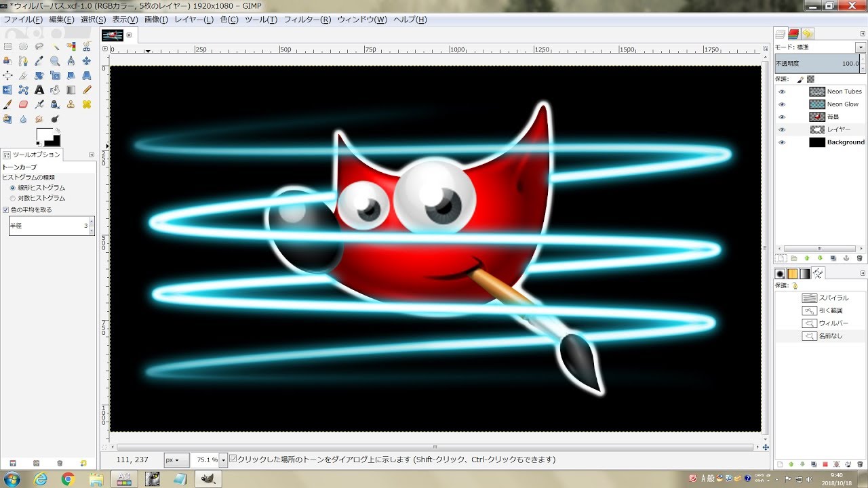This screenshot has width=868, height=488.
Task: Select the Rectangle Select tool
Action: tap(7, 46)
